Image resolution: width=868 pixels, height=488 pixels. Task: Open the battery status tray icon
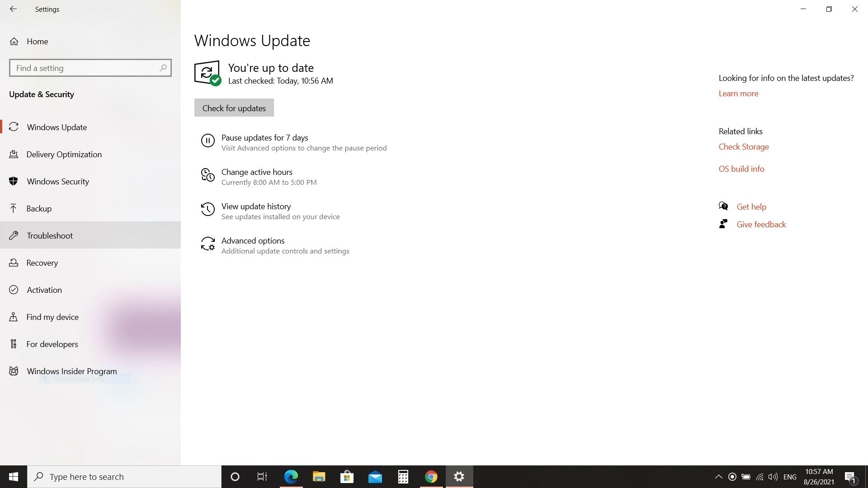click(x=746, y=477)
